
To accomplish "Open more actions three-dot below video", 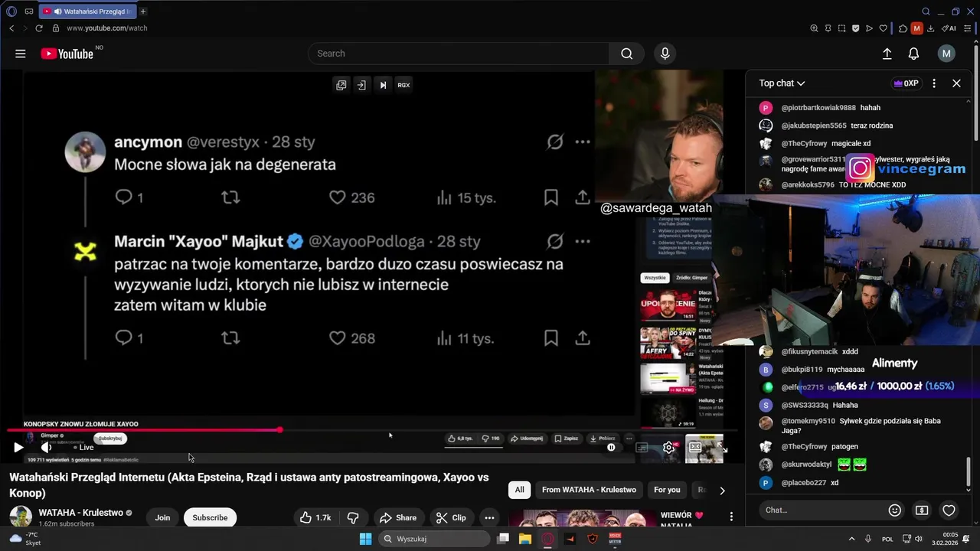I will (489, 517).
